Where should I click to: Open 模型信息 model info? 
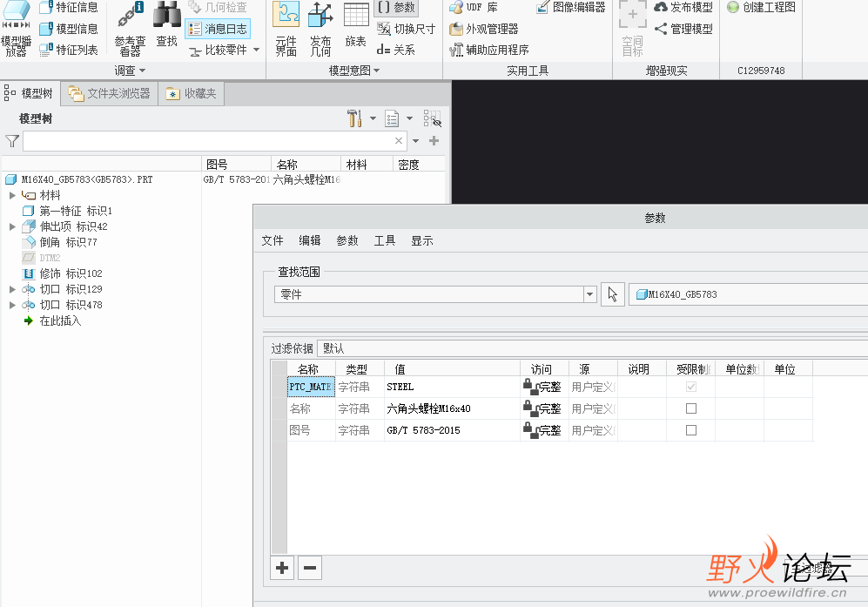tap(69, 29)
